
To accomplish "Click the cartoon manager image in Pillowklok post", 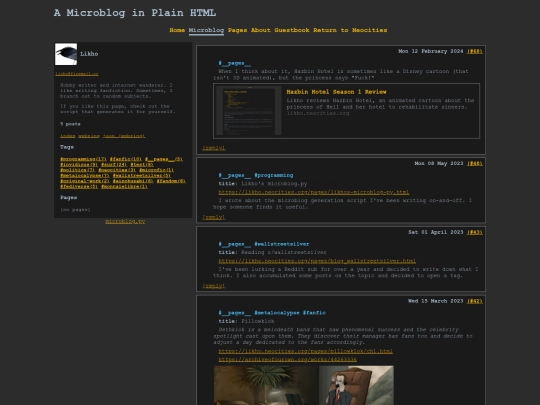I will point(304,385).
